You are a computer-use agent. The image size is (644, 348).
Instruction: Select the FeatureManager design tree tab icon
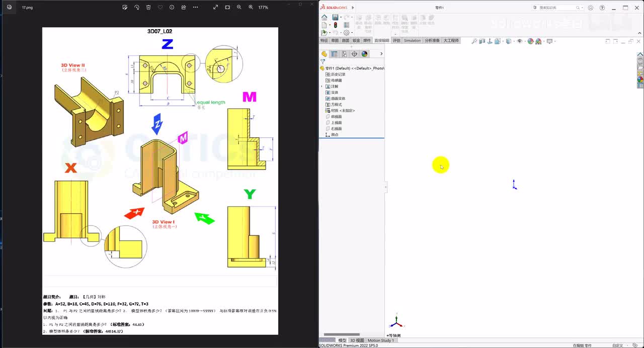tap(324, 54)
